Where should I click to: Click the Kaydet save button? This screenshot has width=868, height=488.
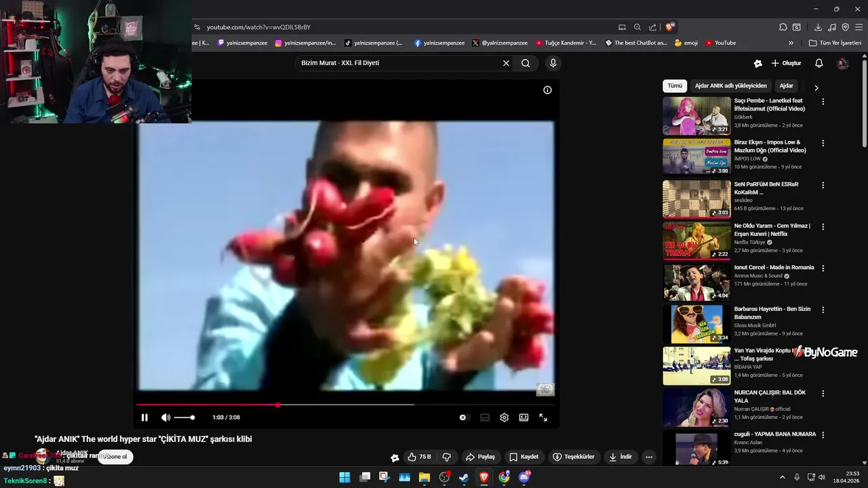(524, 457)
